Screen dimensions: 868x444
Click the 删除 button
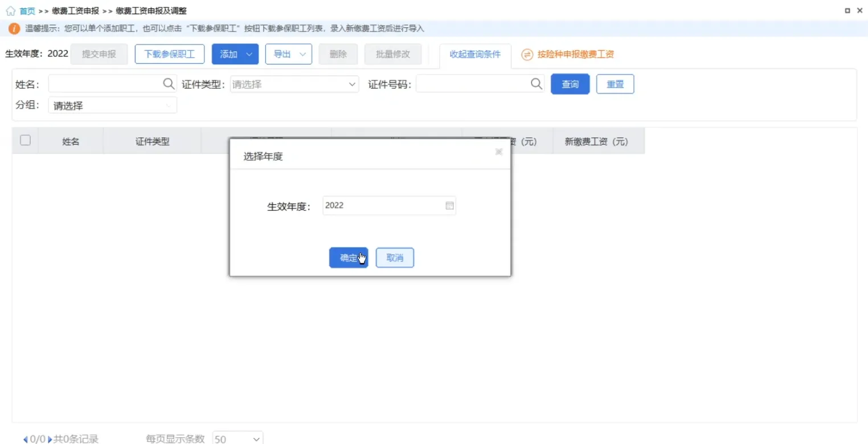[x=338, y=54]
